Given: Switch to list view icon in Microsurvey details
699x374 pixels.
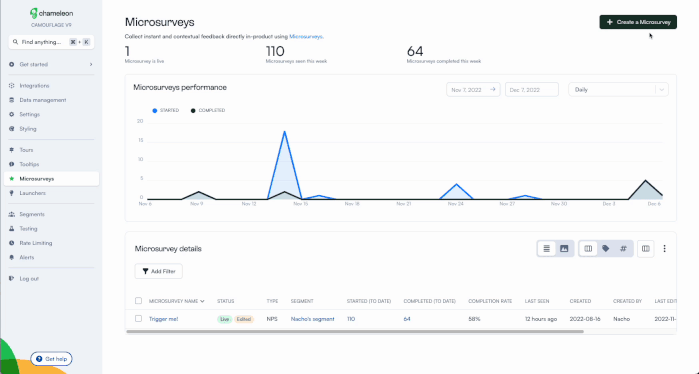Looking at the screenshot, I should [x=547, y=249].
